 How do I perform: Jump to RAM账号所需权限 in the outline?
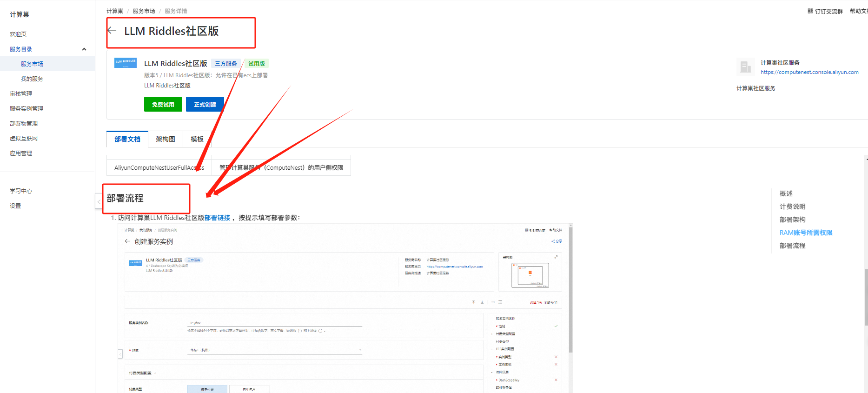point(806,233)
